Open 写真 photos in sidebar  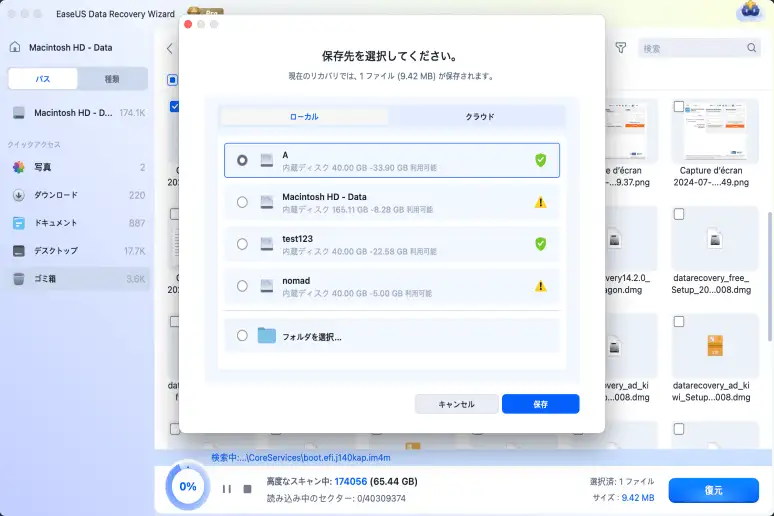(78, 167)
